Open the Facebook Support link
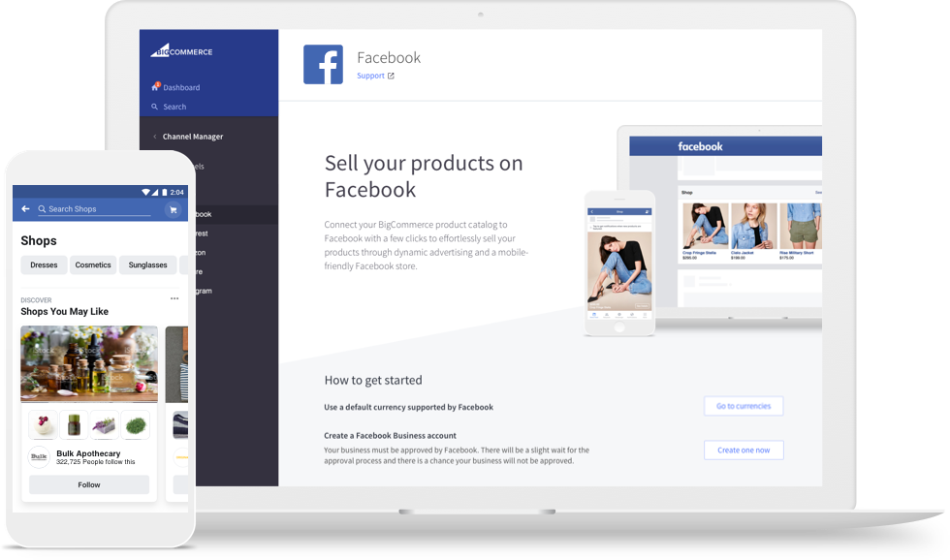Viewport: 950px width, 560px height. pos(370,76)
